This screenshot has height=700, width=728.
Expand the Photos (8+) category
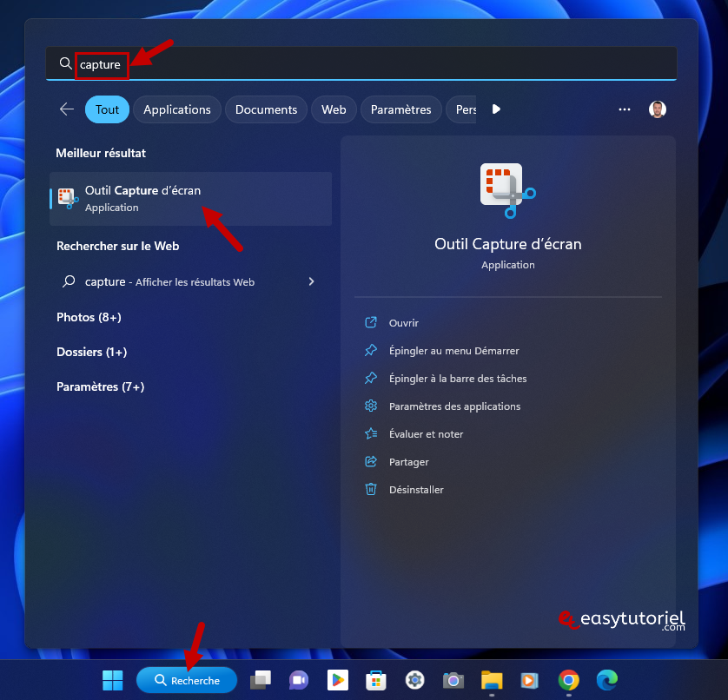(x=89, y=317)
